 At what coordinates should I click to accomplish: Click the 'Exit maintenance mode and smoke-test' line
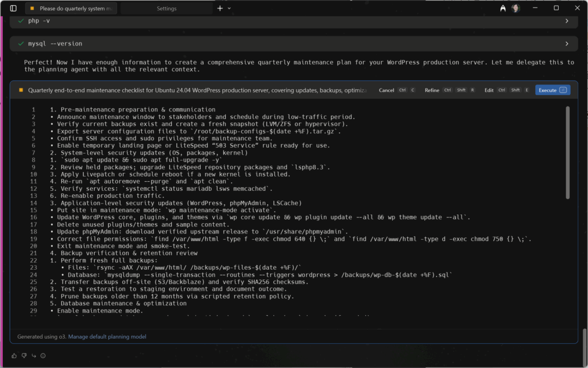(x=120, y=246)
